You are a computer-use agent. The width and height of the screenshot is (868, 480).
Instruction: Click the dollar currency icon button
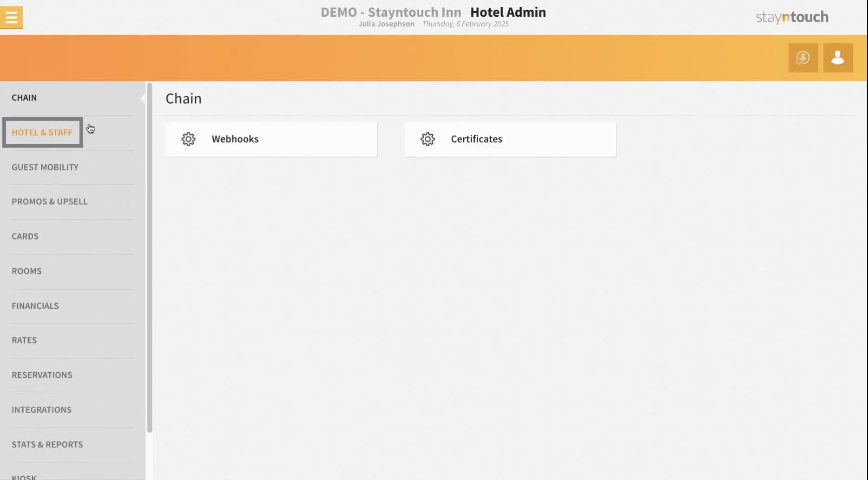(803, 58)
